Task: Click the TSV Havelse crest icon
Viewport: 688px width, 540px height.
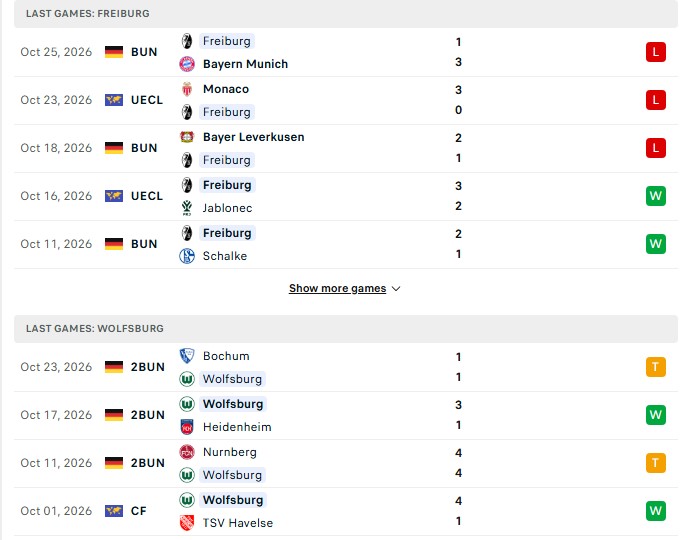Action: tap(187, 523)
